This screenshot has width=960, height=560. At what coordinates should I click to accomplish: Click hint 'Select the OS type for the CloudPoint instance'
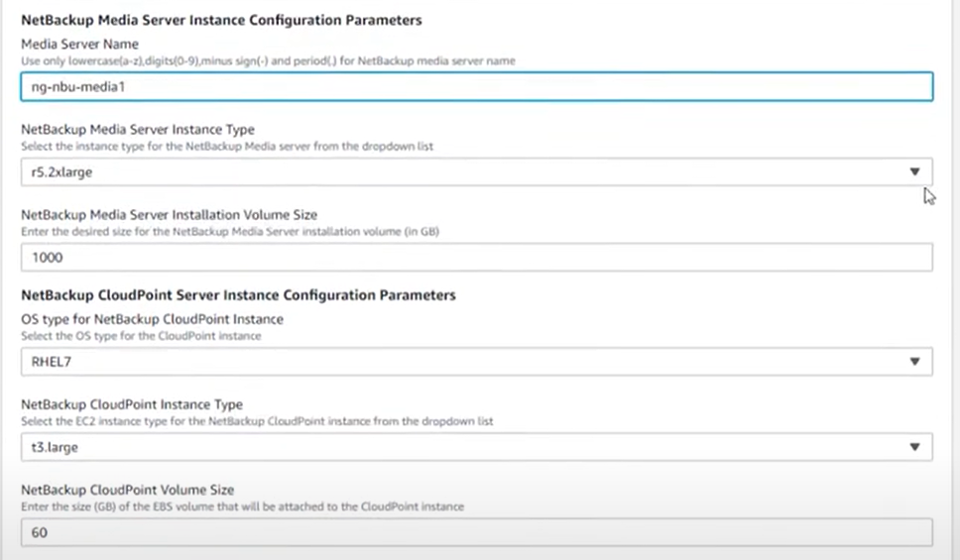[x=141, y=336]
